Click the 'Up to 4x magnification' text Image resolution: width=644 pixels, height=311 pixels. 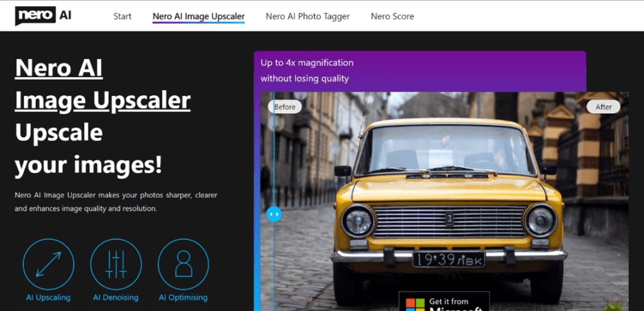point(307,63)
